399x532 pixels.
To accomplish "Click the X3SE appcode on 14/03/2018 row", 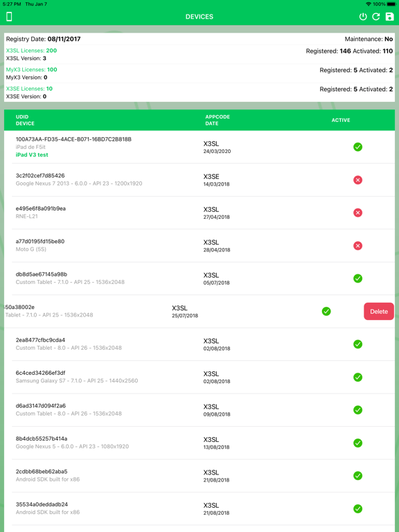I will (211, 177).
